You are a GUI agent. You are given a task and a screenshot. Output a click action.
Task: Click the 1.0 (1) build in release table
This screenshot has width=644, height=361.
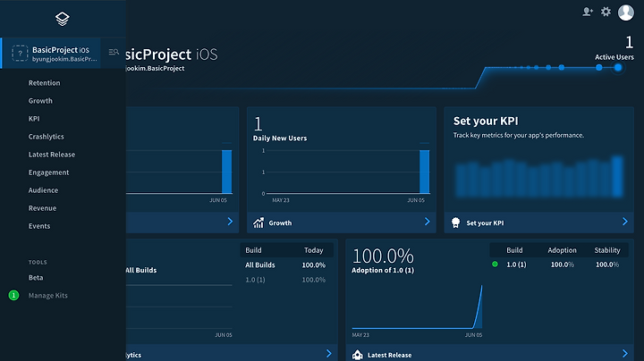[516, 264]
